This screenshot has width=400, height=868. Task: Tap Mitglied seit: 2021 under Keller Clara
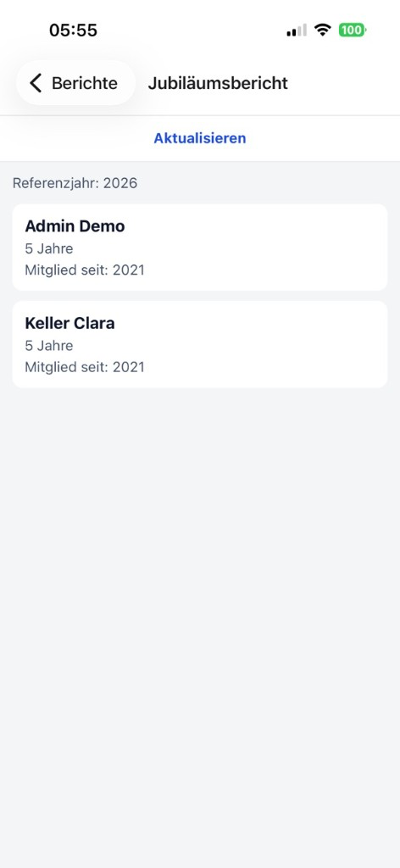(85, 367)
